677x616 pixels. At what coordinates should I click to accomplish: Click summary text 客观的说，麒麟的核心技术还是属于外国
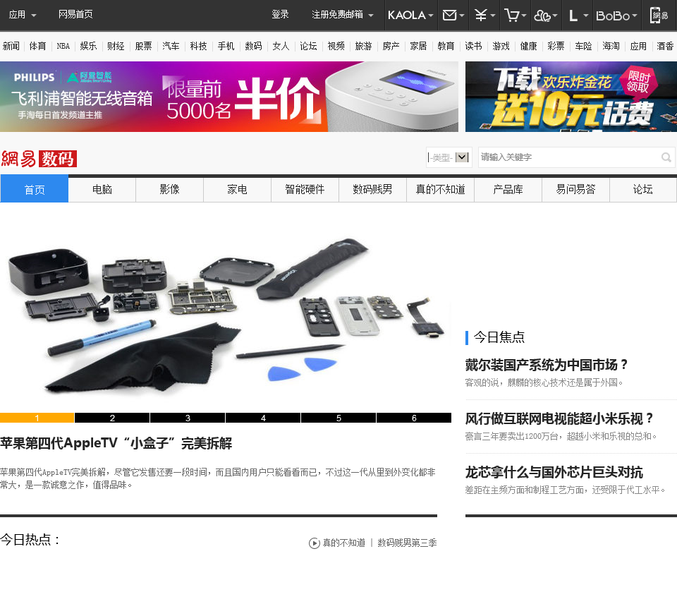coord(544,382)
